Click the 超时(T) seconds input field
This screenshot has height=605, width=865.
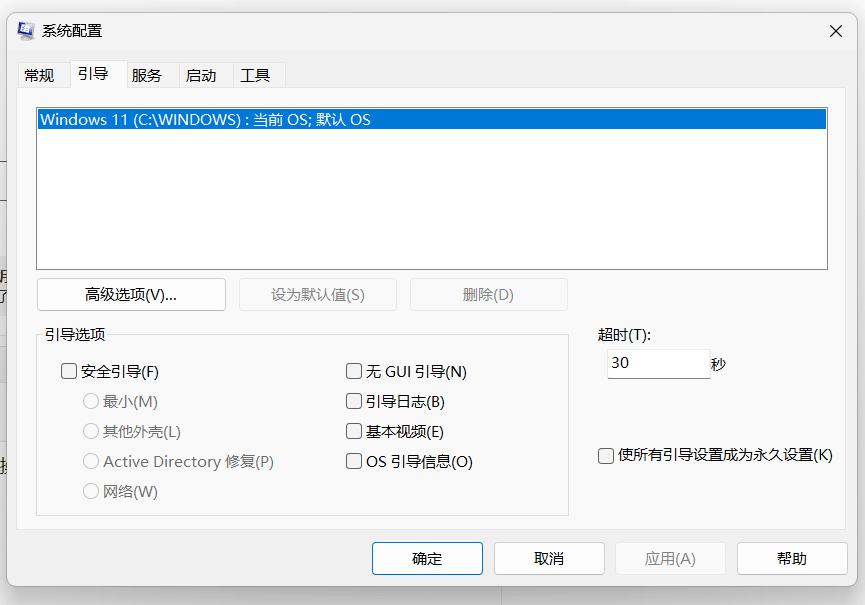click(x=659, y=363)
